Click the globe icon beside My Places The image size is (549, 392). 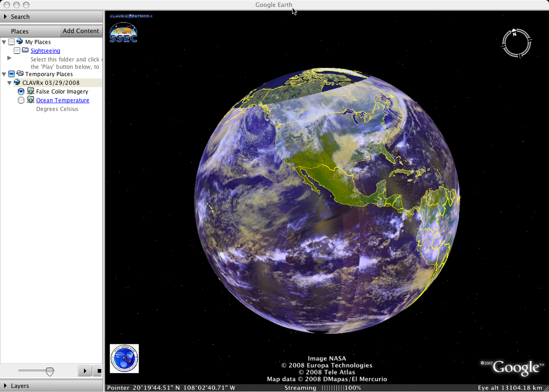click(x=20, y=42)
